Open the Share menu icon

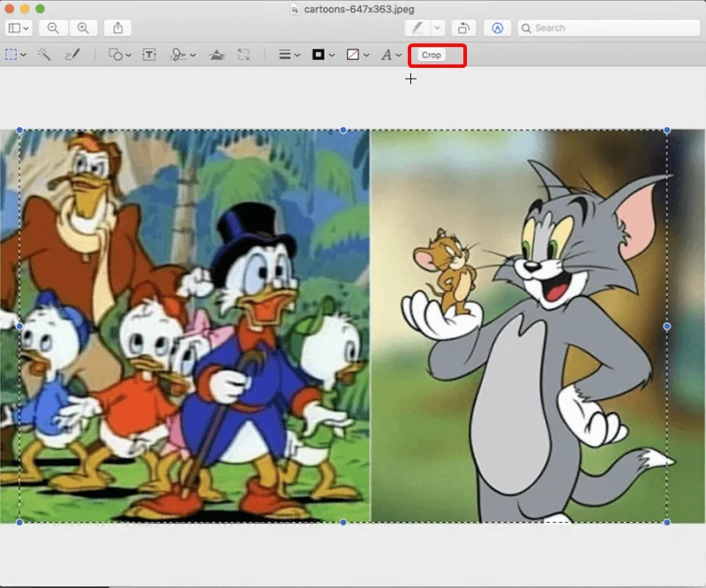118,28
